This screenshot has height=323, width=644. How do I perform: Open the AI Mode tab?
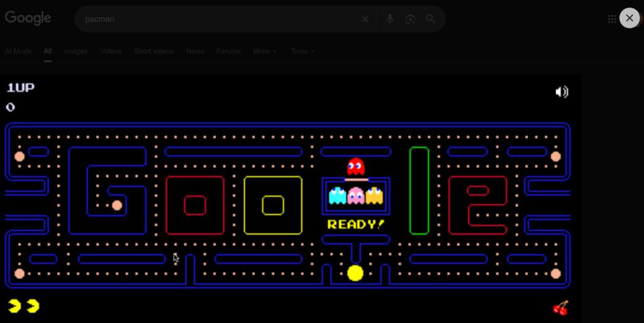[18, 51]
